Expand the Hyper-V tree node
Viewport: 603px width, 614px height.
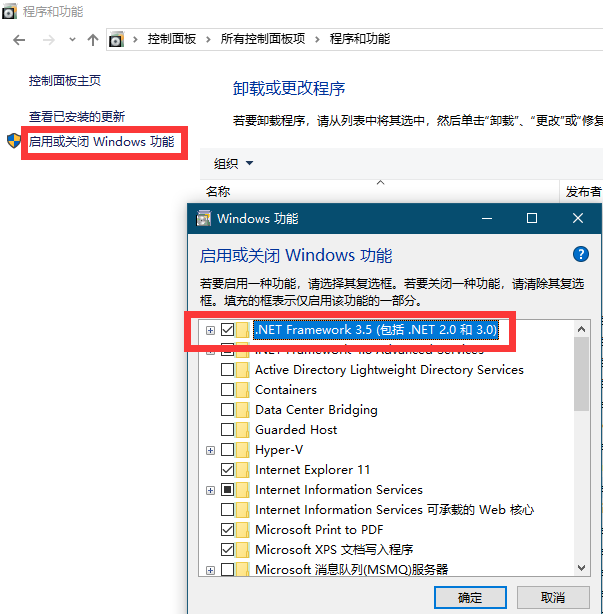210,450
